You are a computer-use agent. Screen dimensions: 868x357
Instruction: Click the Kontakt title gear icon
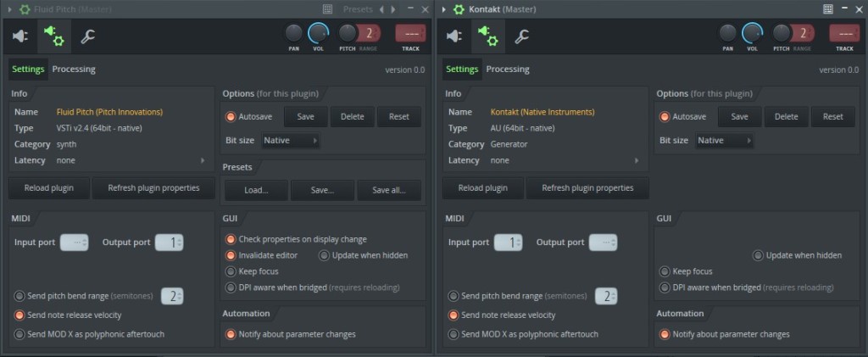[x=459, y=9]
